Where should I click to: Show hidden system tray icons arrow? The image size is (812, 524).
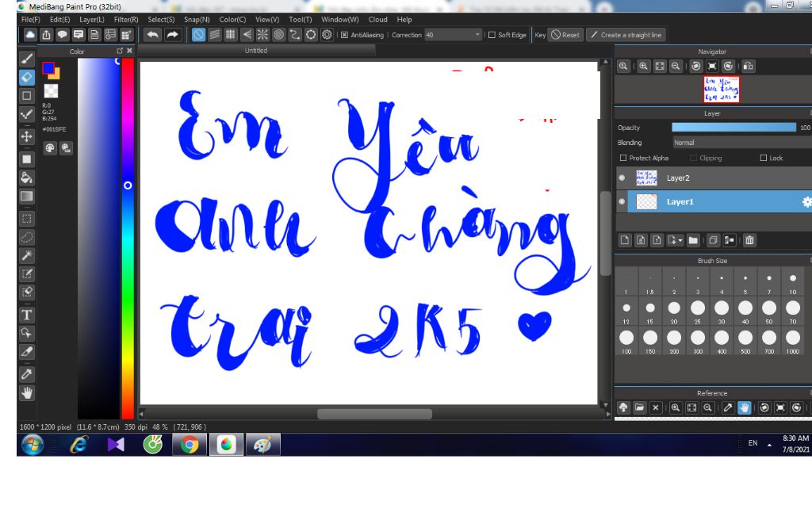click(x=769, y=445)
